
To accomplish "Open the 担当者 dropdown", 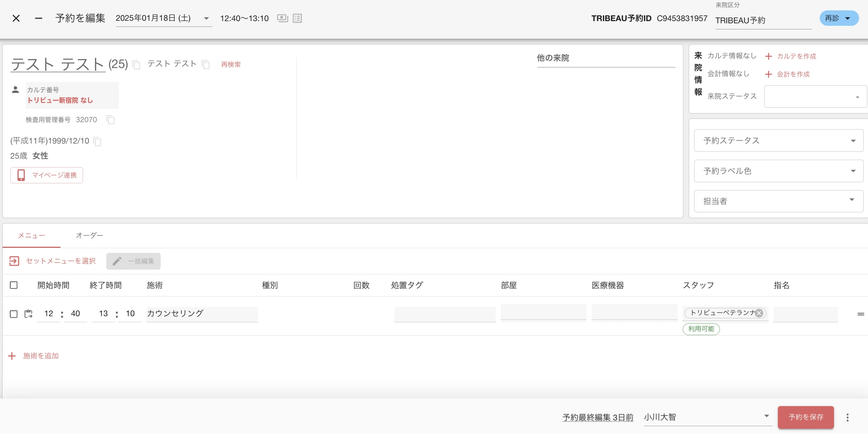I will tap(779, 201).
